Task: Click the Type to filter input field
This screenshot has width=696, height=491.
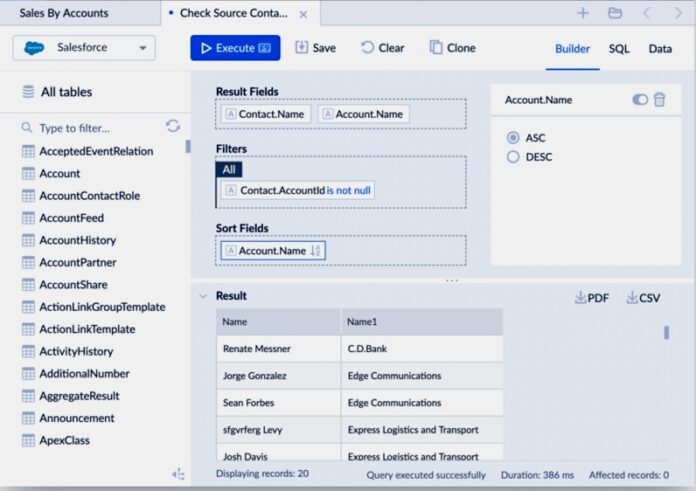Action: point(95,128)
